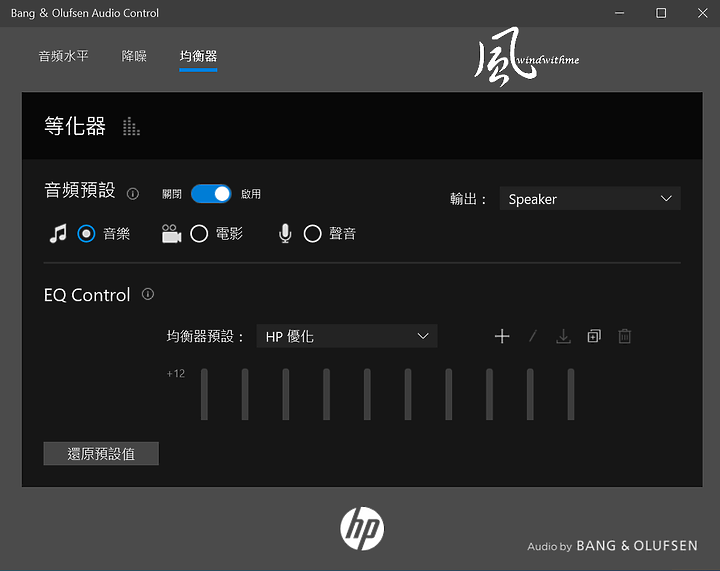Click the fifth EQ band slider

[x=367, y=394]
